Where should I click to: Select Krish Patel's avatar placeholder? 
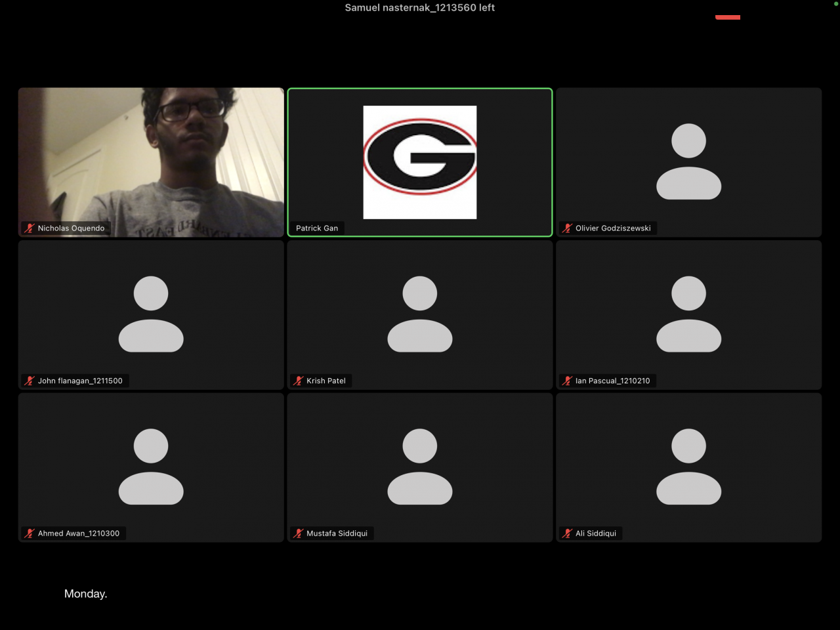pos(420,314)
